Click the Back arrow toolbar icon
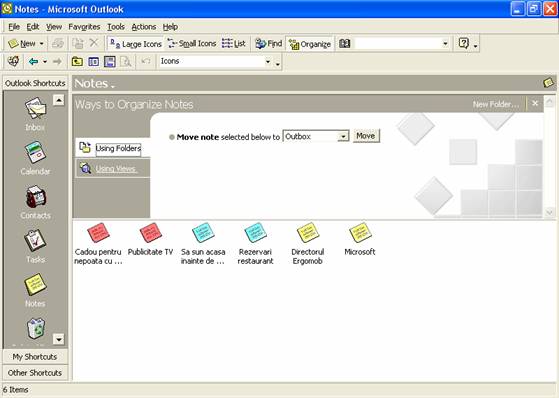Screen dimensions: 559x398 34,62
